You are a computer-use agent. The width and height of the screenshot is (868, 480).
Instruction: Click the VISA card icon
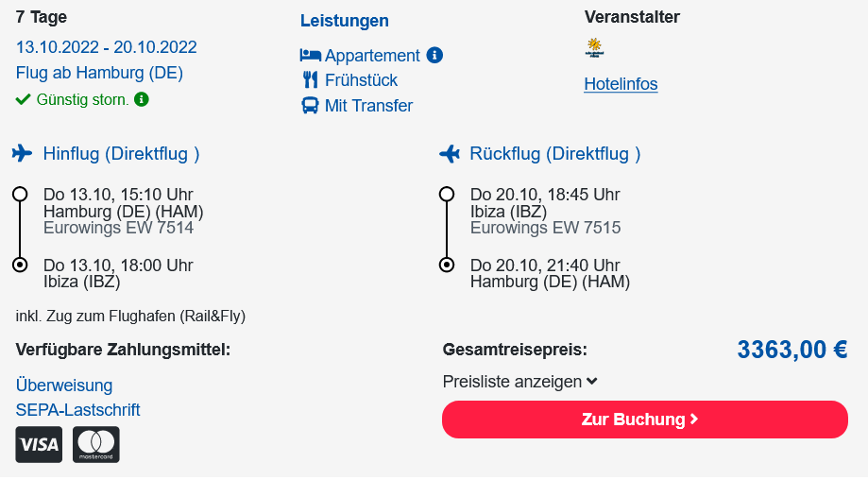click(x=39, y=444)
